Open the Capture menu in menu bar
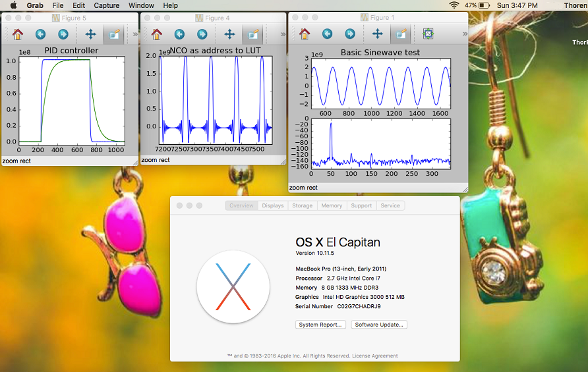The image size is (588, 372). 106,5
